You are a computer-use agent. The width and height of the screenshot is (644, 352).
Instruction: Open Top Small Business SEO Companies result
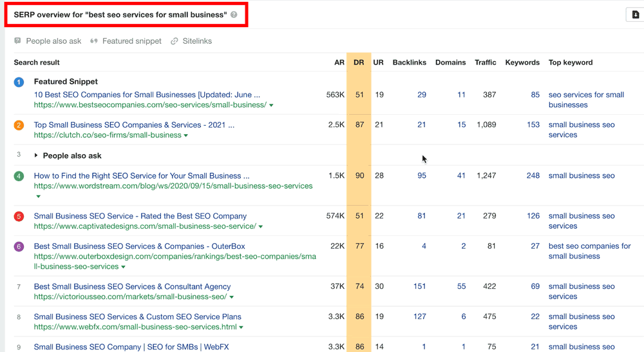(134, 125)
